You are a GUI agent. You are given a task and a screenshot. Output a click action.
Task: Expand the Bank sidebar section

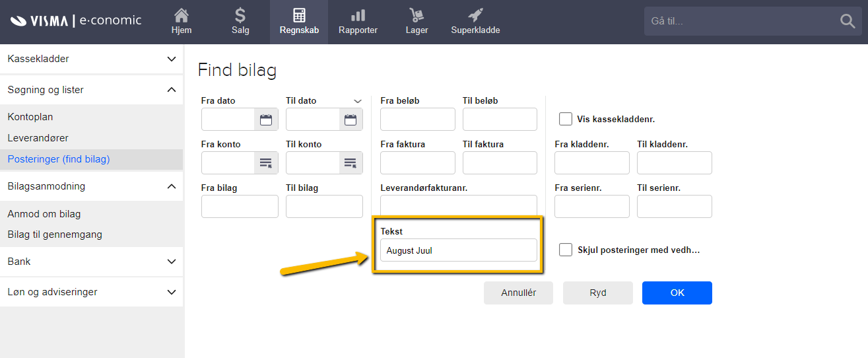172,262
